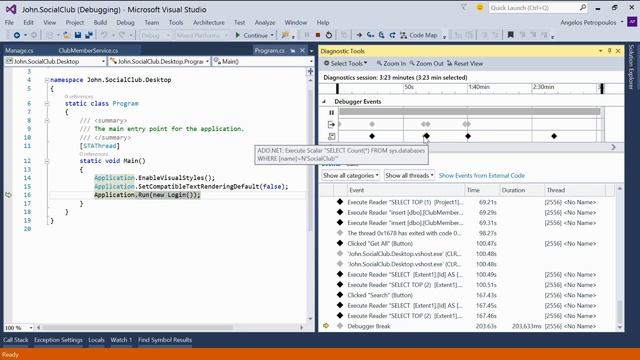640x360 pixels.
Task: Open the Continue button dropdown arrow
Action: [272, 36]
